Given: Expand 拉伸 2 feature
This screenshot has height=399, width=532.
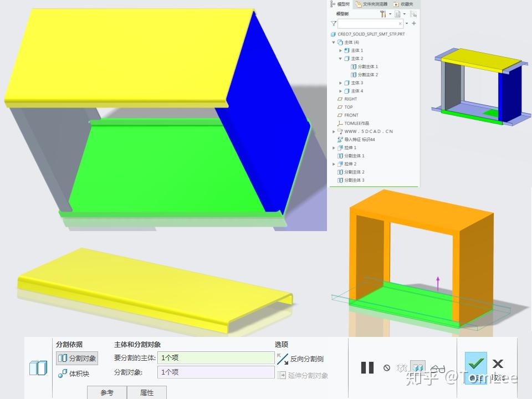Looking at the screenshot, I should pos(334,164).
